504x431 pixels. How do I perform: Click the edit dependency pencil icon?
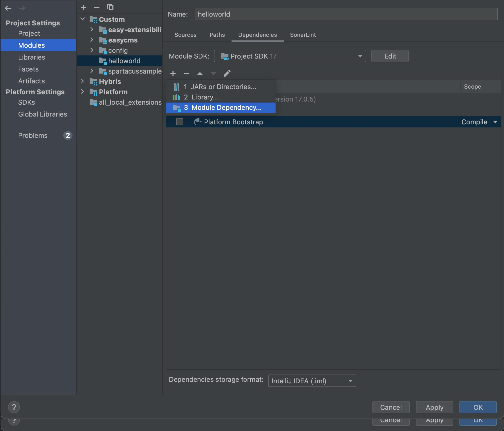(227, 74)
